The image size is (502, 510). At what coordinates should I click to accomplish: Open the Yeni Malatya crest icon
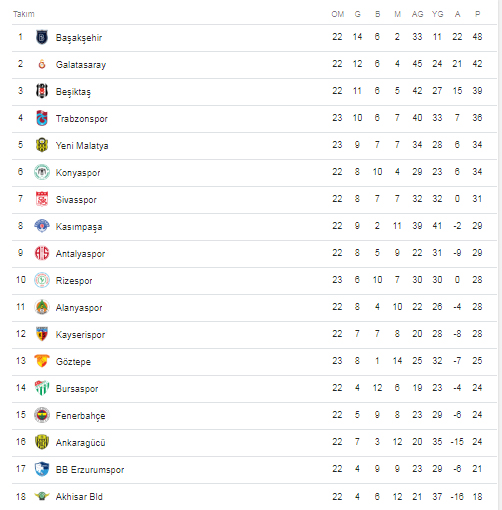pos(42,145)
